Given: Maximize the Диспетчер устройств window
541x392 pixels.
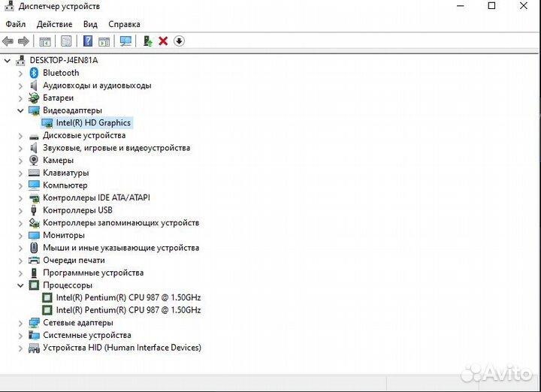Looking at the screenshot, I should click(491, 6).
